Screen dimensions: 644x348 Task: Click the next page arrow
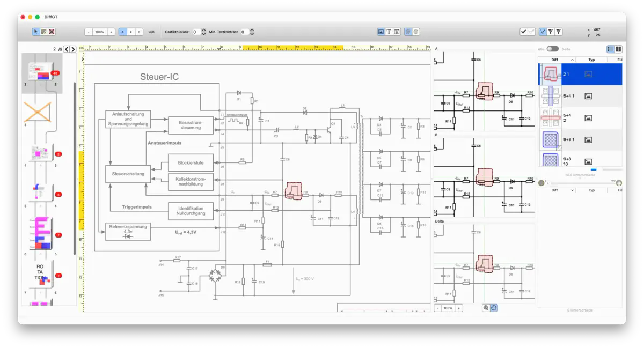pos(73,49)
